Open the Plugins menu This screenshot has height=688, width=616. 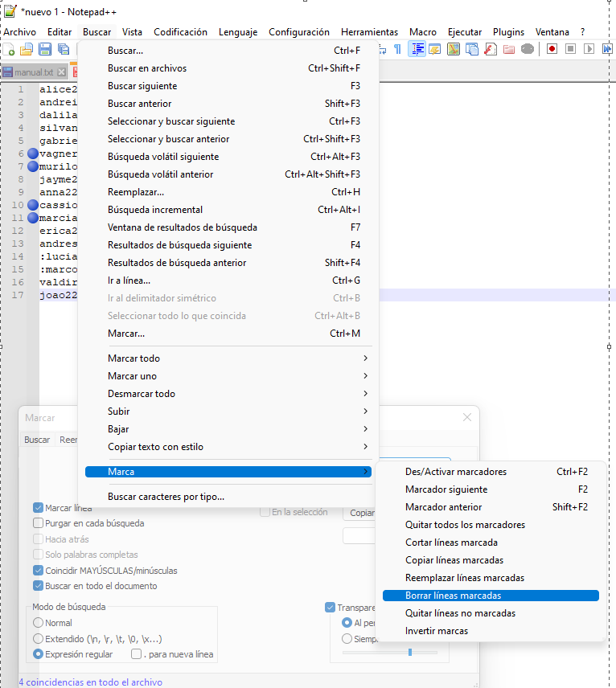pos(508,32)
